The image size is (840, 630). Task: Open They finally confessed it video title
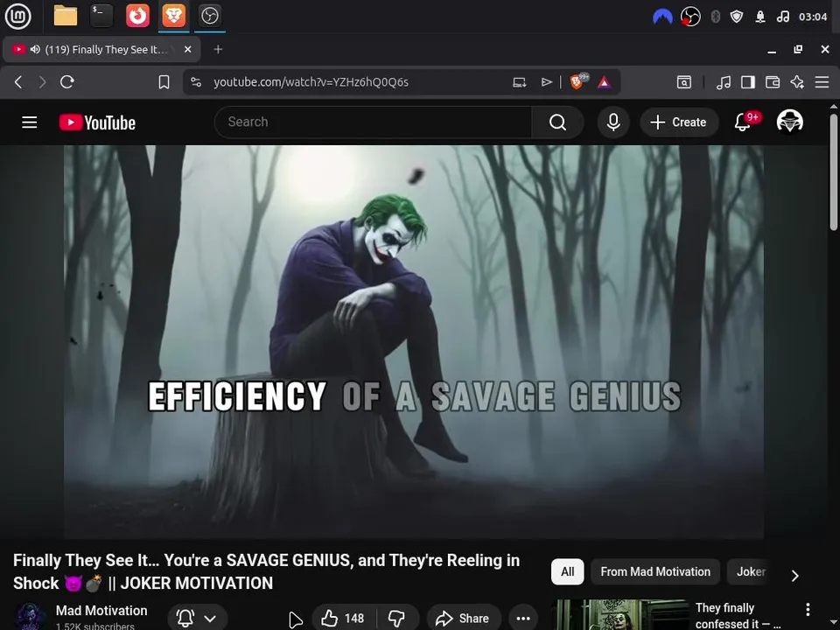point(737,615)
